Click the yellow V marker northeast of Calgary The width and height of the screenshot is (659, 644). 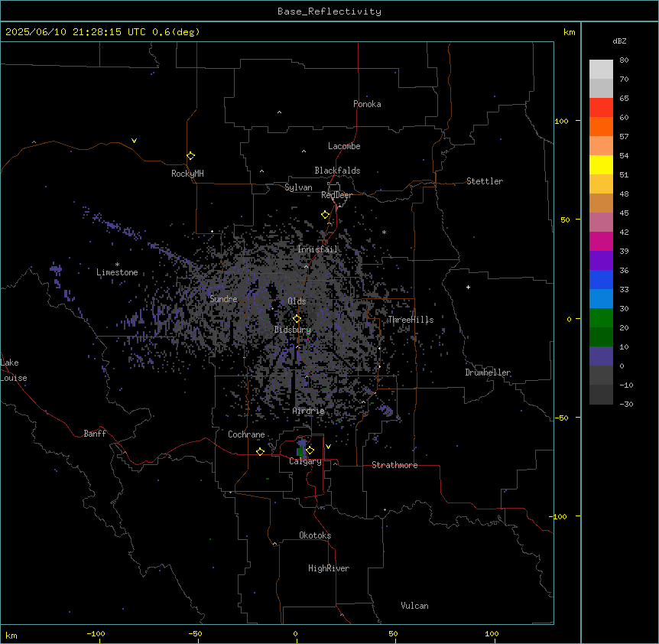(328, 447)
